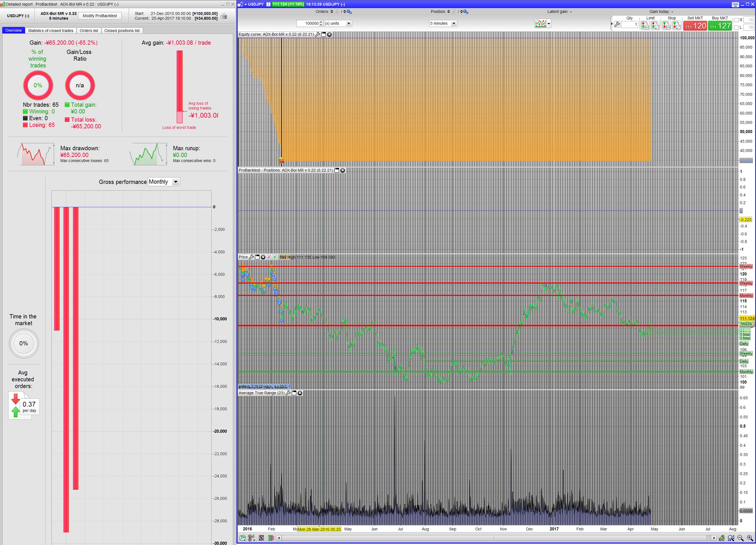Image resolution: width=756 pixels, height=545 pixels.
Task: Close the Average True Range panel
Action: point(300,393)
